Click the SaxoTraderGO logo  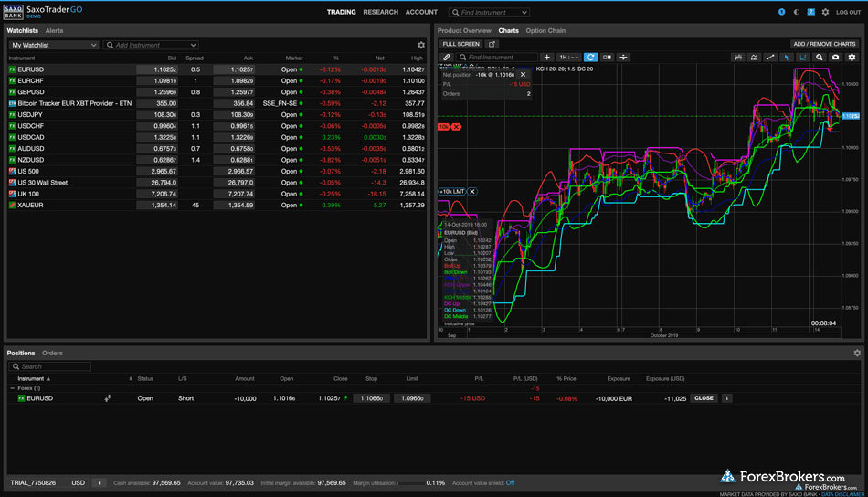click(x=43, y=12)
